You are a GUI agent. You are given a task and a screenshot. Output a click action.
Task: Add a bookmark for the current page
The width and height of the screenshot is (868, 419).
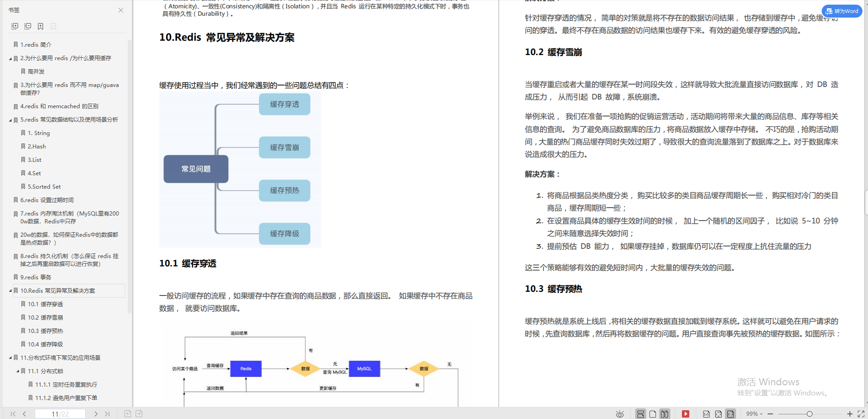tap(40, 26)
